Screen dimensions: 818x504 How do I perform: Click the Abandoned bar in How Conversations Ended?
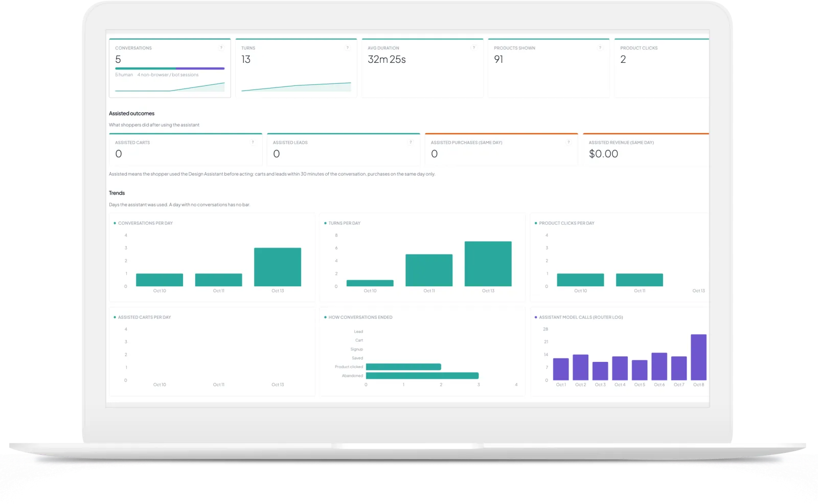(x=422, y=376)
